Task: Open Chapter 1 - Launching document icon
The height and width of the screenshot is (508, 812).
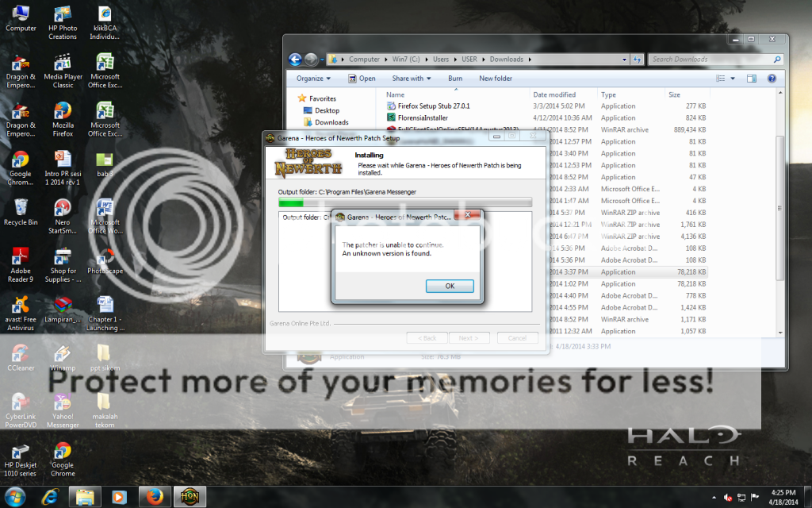Action: click(105, 314)
